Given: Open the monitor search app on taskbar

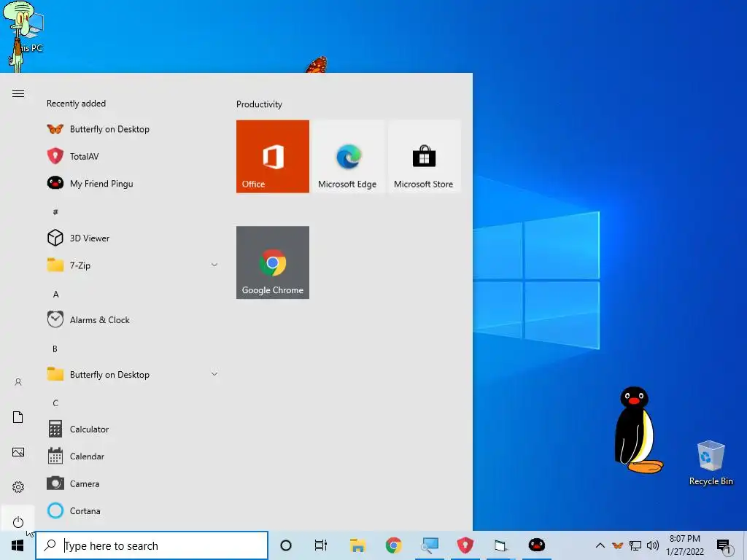Looking at the screenshot, I should (429, 545).
